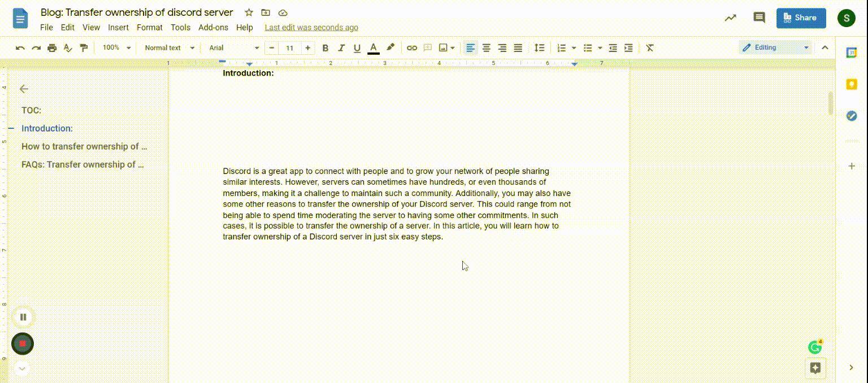This screenshot has height=383, width=868.
Task: Open the Google Keep side panel
Action: (x=851, y=84)
